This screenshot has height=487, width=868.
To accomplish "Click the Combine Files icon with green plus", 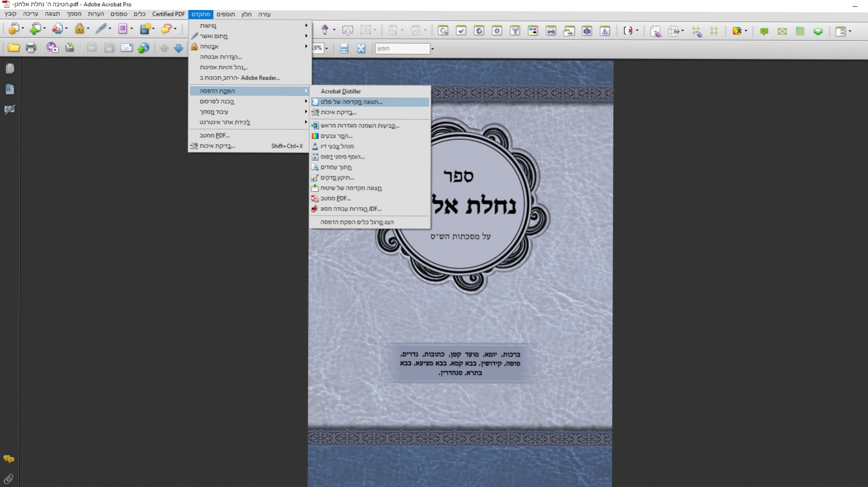I will pyautogui.click(x=35, y=29).
